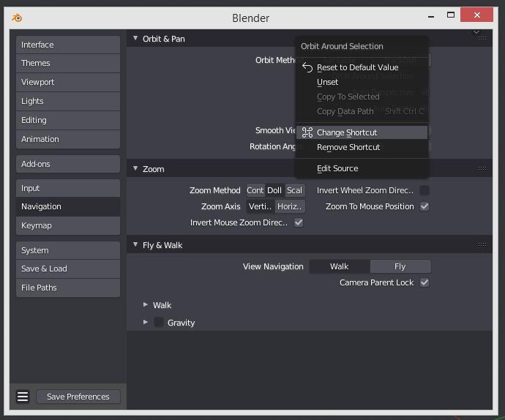Click the Orbit & Pan panel drag grip
Image resolution: width=505 pixels, height=420 pixels.
(x=482, y=38)
